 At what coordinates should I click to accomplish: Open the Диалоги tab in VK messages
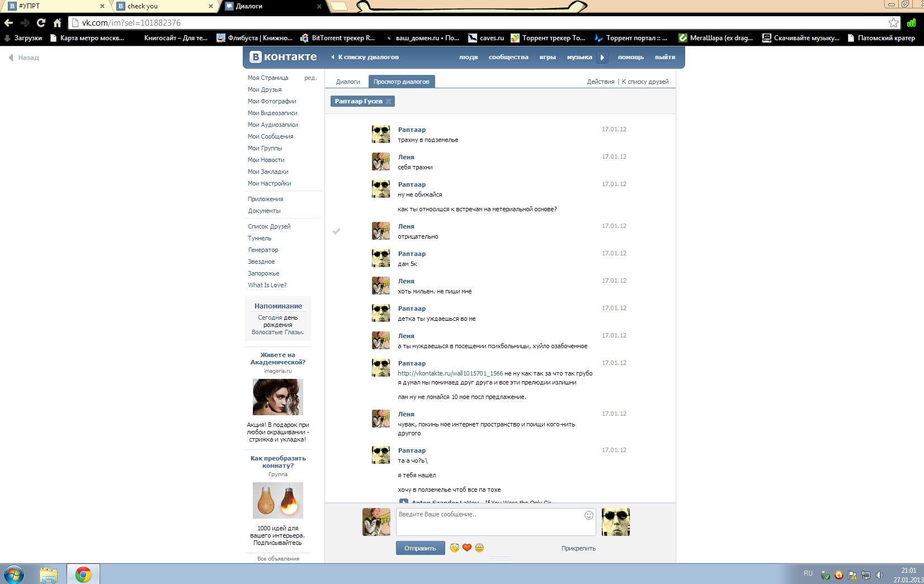coord(348,82)
